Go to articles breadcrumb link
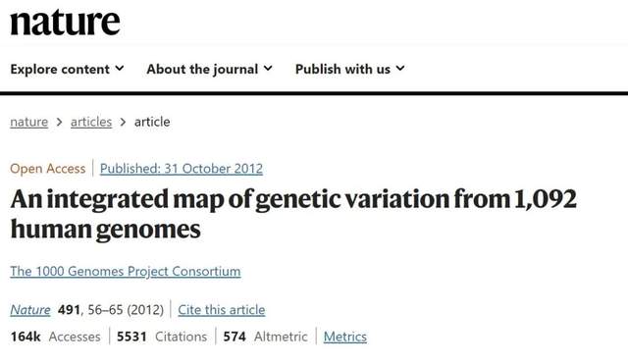The image size is (628, 364). tap(91, 122)
